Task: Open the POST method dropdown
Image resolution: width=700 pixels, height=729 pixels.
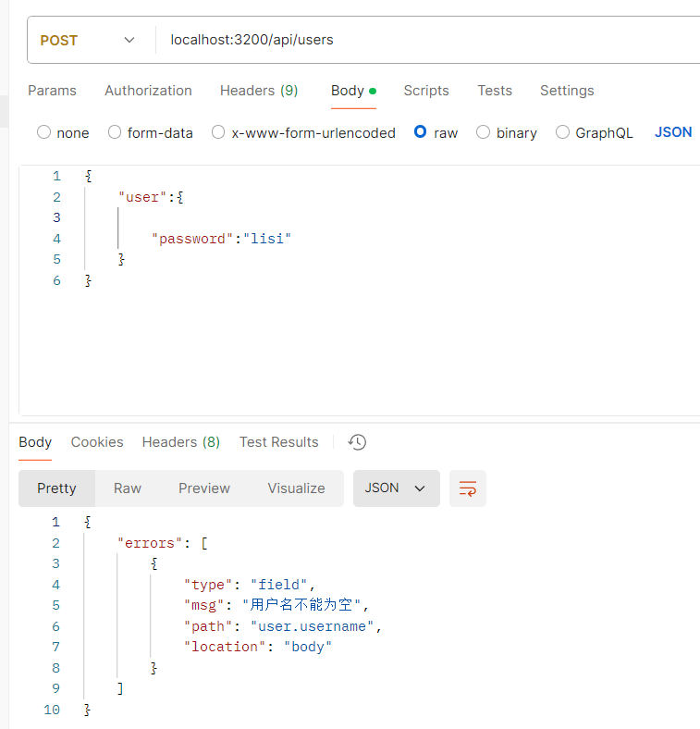Action: point(87,40)
